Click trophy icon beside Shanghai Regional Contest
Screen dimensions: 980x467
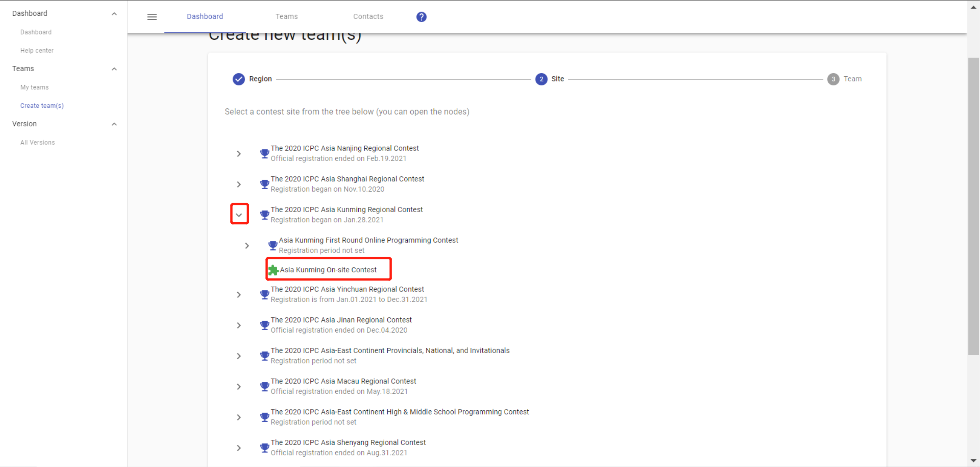pos(264,184)
